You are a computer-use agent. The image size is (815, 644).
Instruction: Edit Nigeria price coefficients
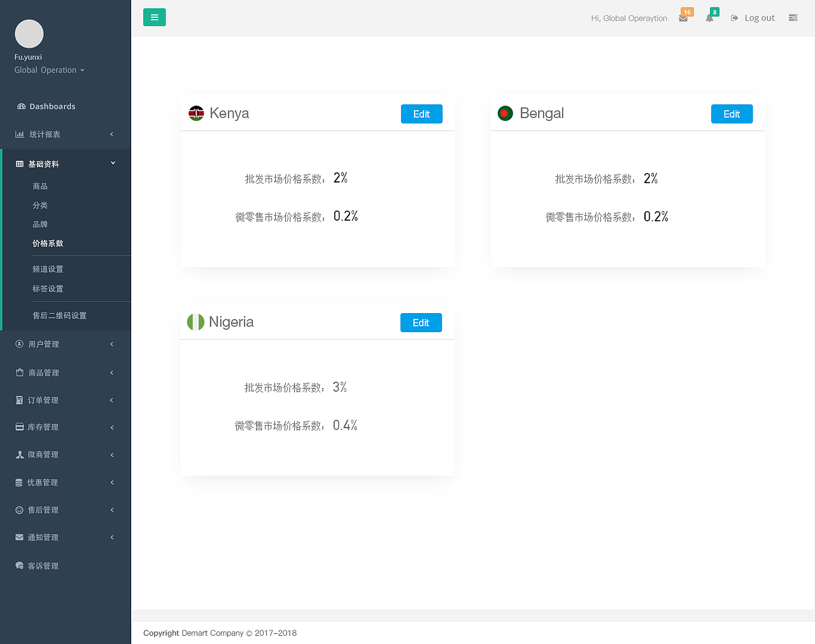point(421,323)
